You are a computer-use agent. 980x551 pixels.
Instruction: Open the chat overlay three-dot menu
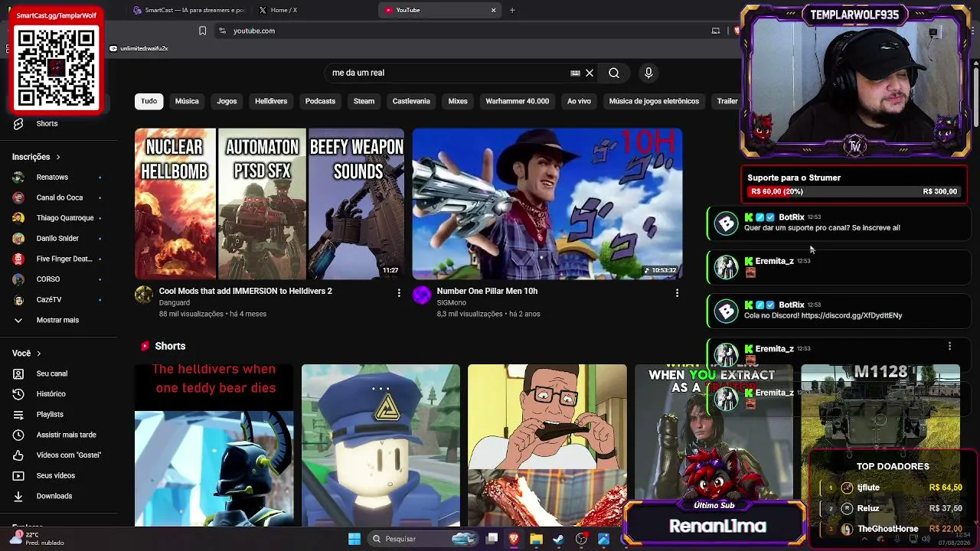tap(949, 347)
